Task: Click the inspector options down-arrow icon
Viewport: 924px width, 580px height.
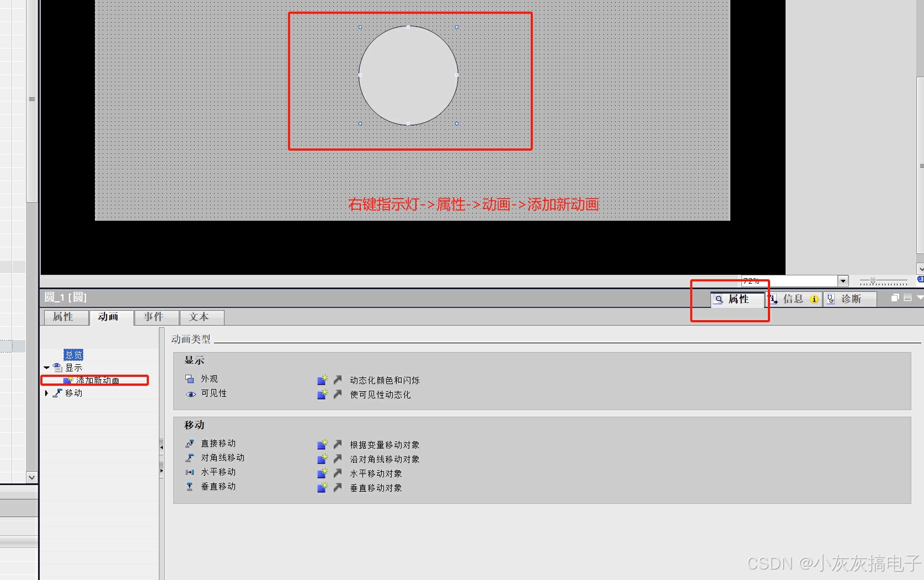Action: point(920,297)
